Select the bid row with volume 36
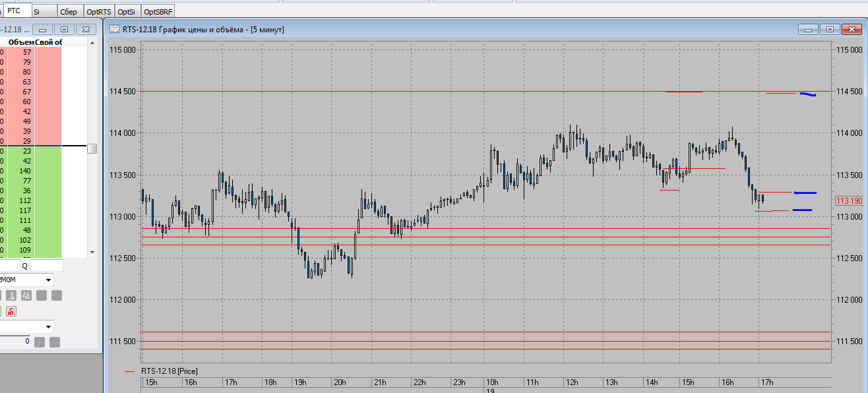The width and height of the screenshot is (868, 393). [30, 191]
